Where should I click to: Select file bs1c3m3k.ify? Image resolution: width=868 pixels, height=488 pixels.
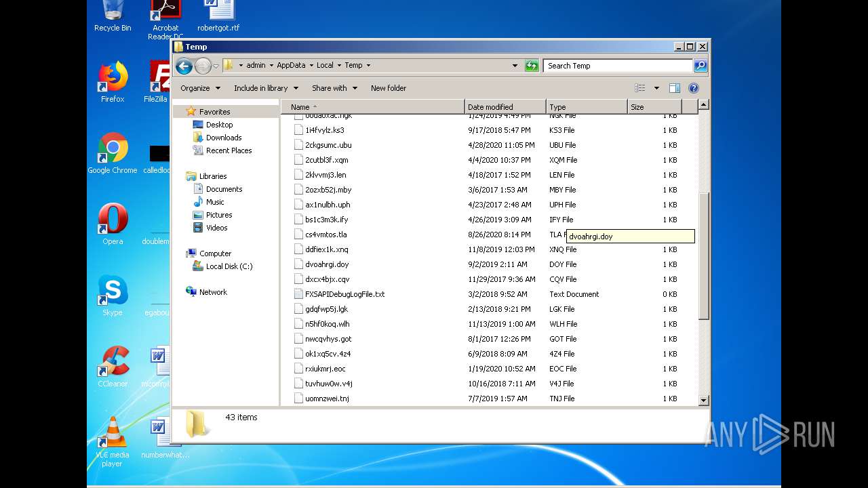click(x=326, y=220)
